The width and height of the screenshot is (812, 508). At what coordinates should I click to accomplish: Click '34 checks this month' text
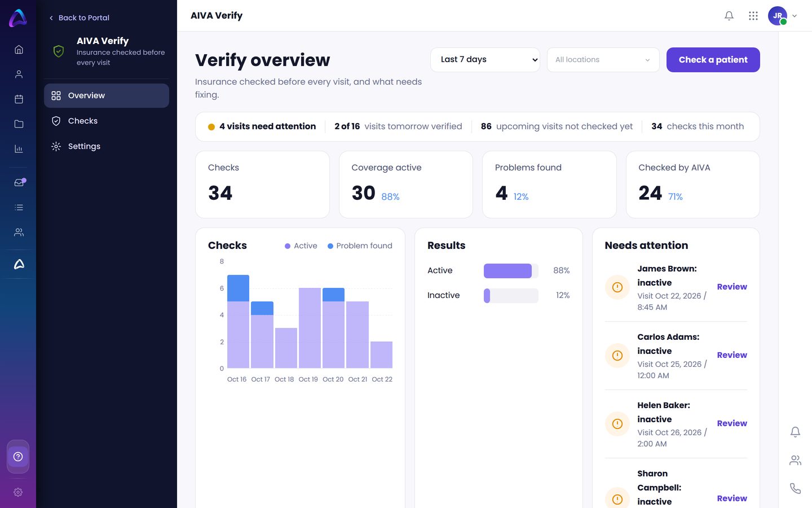(x=698, y=126)
